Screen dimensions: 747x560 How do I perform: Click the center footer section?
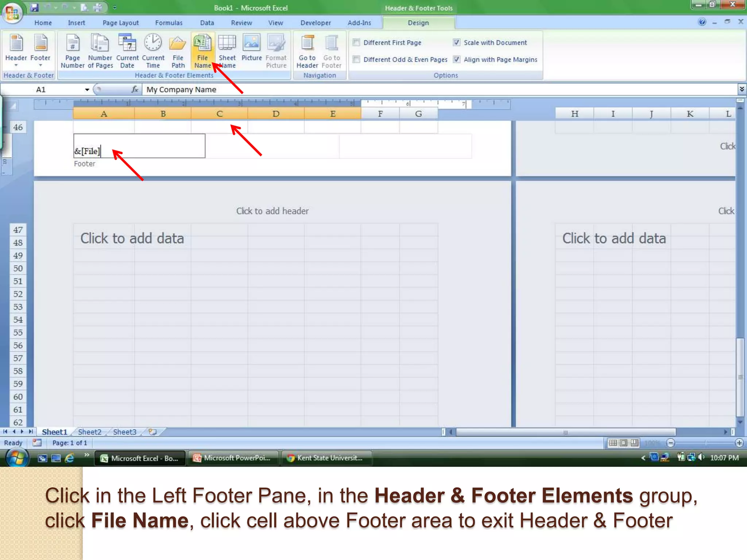(272, 146)
